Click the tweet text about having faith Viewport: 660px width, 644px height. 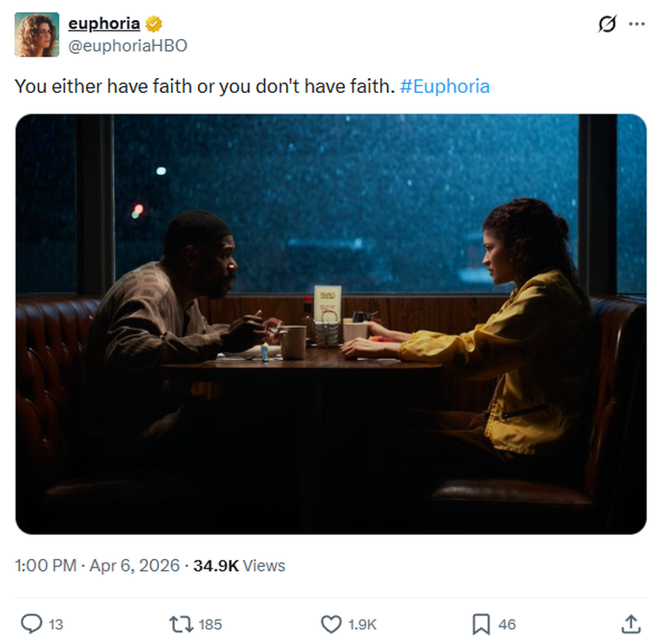[205, 86]
